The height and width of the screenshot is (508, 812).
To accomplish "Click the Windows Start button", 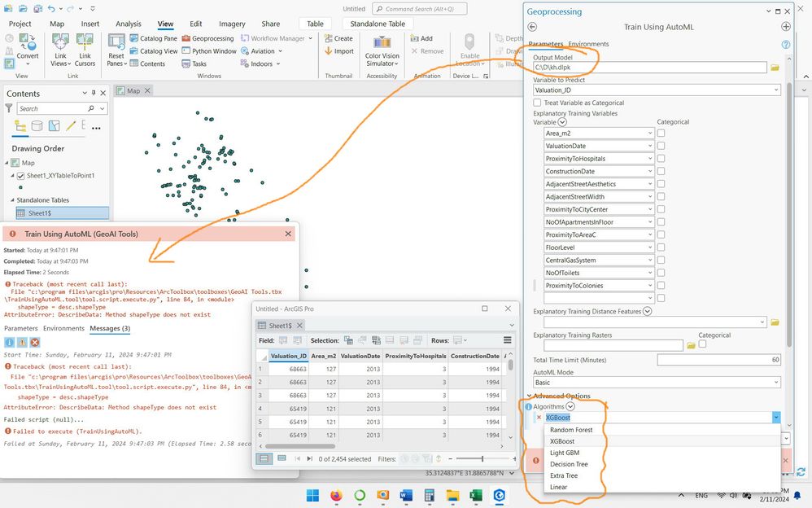I will tap(312, 496).
